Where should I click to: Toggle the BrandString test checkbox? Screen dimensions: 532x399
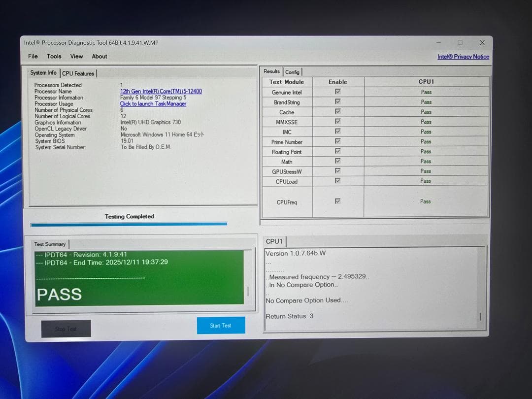click(x=338, y=102)
